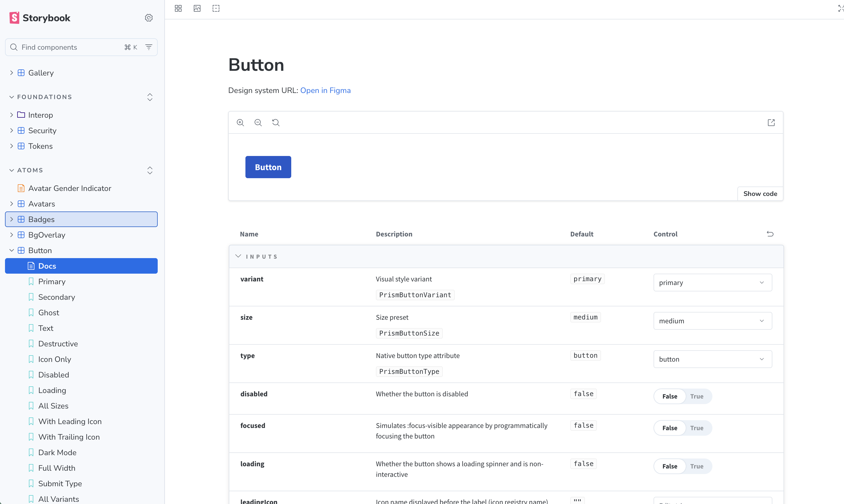Screen dimensions: 844x504
Task: Set disabled control to True
Action: 697,396
